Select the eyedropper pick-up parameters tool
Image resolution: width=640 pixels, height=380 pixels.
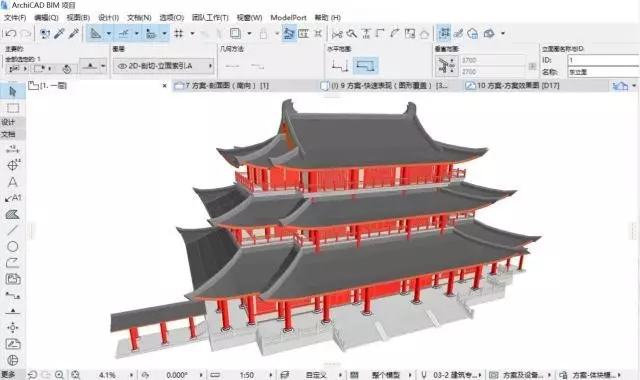point(59,33)
